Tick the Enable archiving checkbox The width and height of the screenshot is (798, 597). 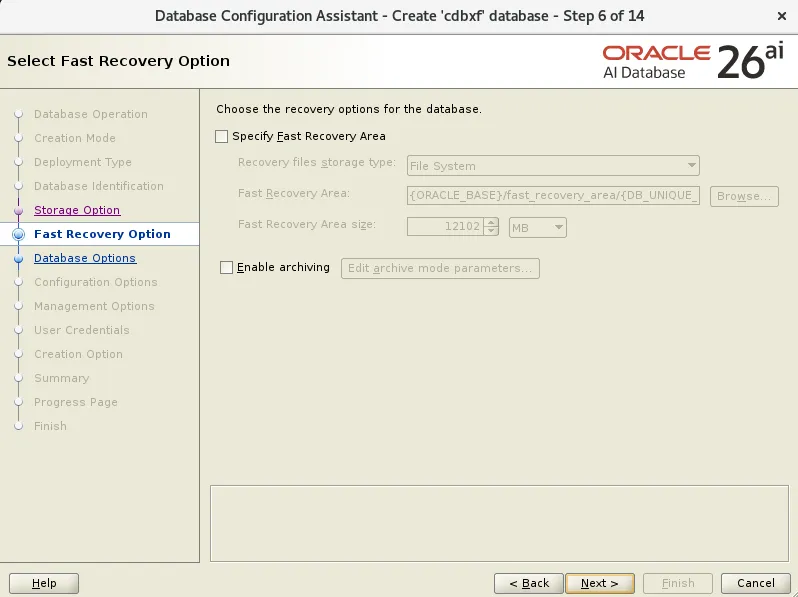pyautogui.click(x=226, y=267)
